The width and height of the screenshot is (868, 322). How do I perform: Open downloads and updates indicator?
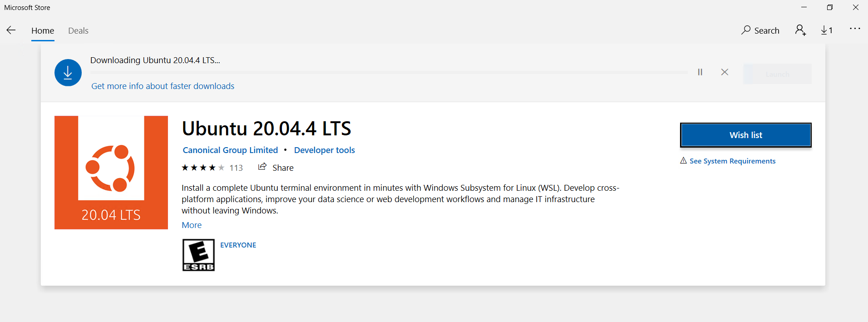pyautogui.click(x=827, y=30)
